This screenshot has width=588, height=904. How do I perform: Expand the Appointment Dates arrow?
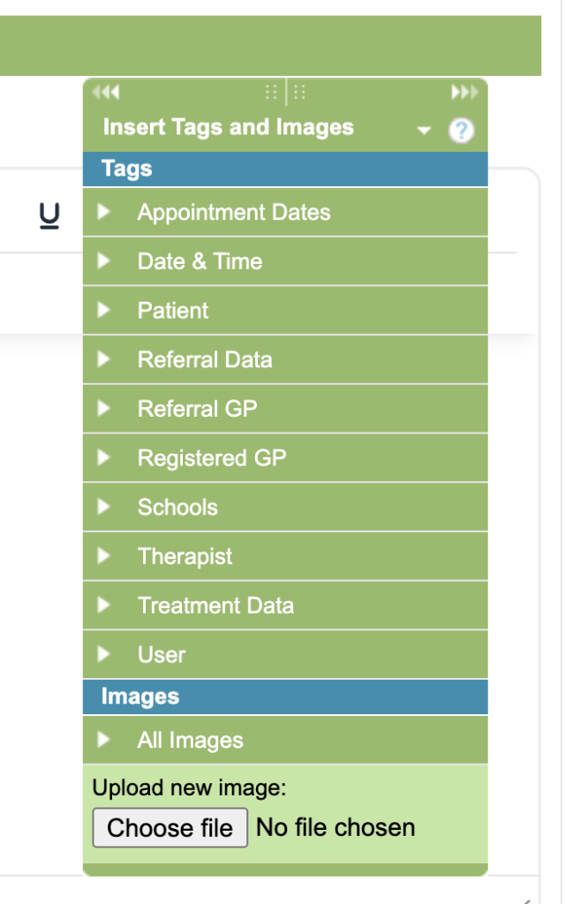pos(104,212)
